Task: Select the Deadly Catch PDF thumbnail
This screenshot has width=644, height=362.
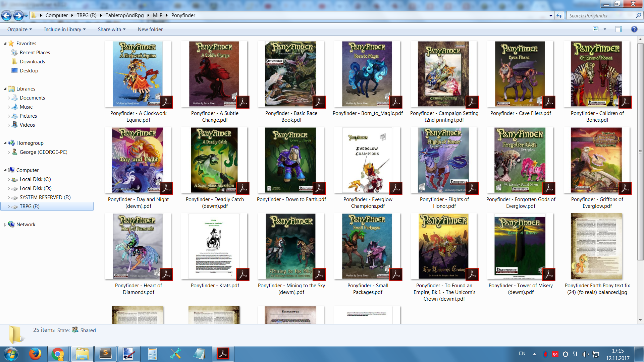Action: tap(214, 160)
